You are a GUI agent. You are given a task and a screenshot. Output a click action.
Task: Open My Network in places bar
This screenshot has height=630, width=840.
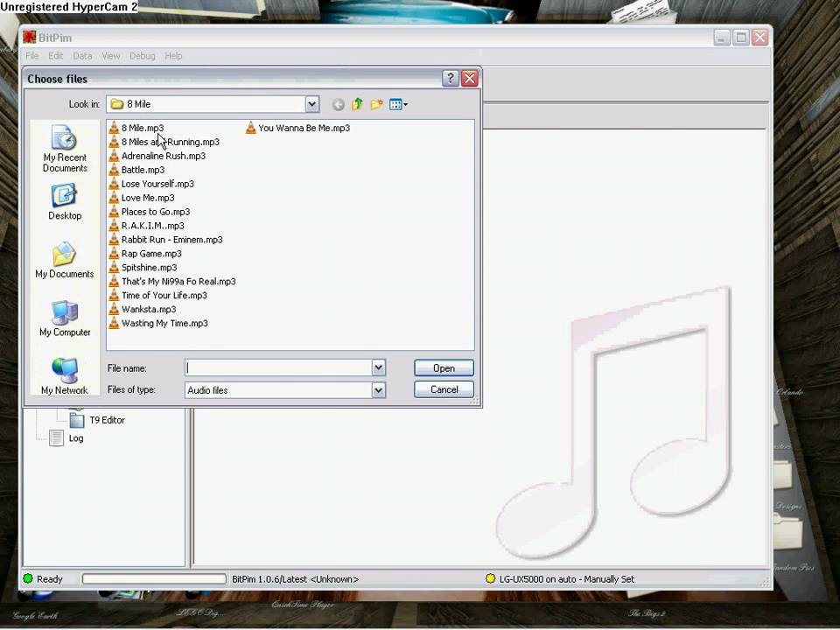(64, 376)
